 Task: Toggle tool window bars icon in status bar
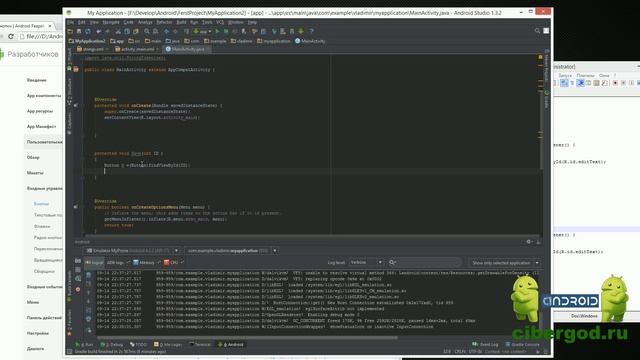click(70, 351)
